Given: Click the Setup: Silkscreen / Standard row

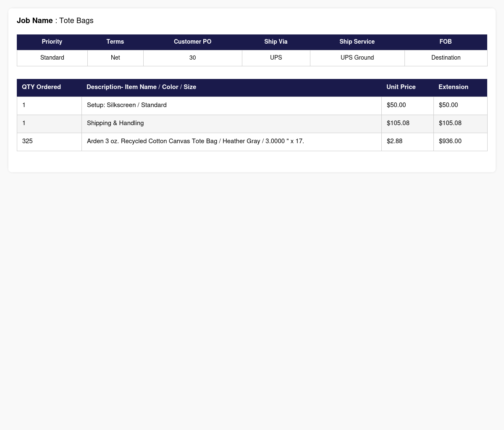Looking at the screenshot, I should point(252,105).
